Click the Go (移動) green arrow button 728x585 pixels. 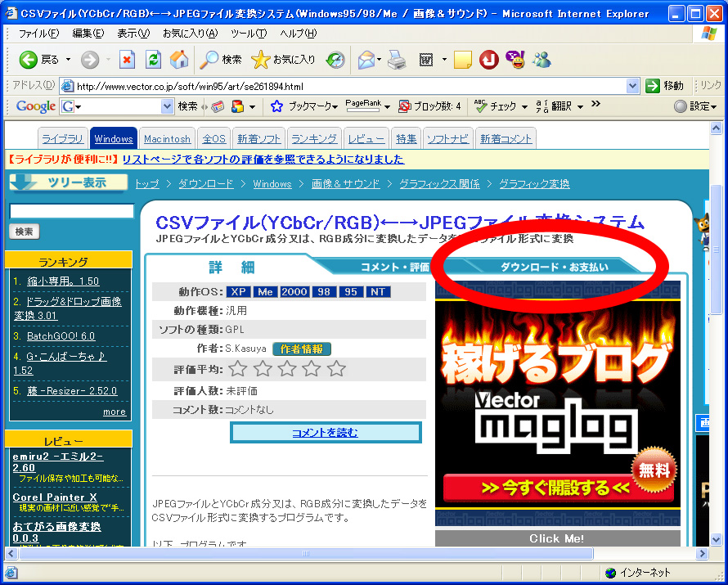664,86
